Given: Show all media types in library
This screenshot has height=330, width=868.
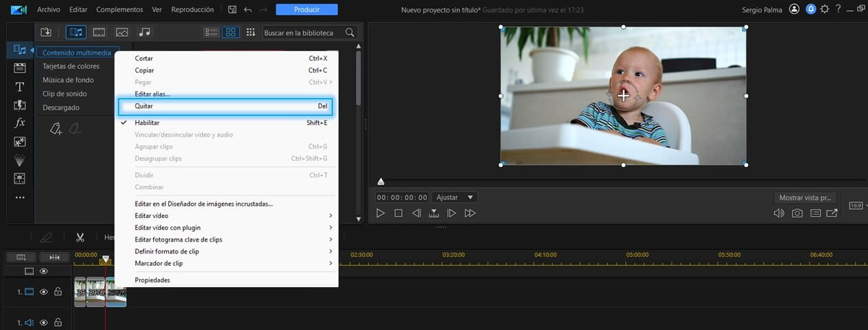Looking at the screenshot, I should coord(76,32).
